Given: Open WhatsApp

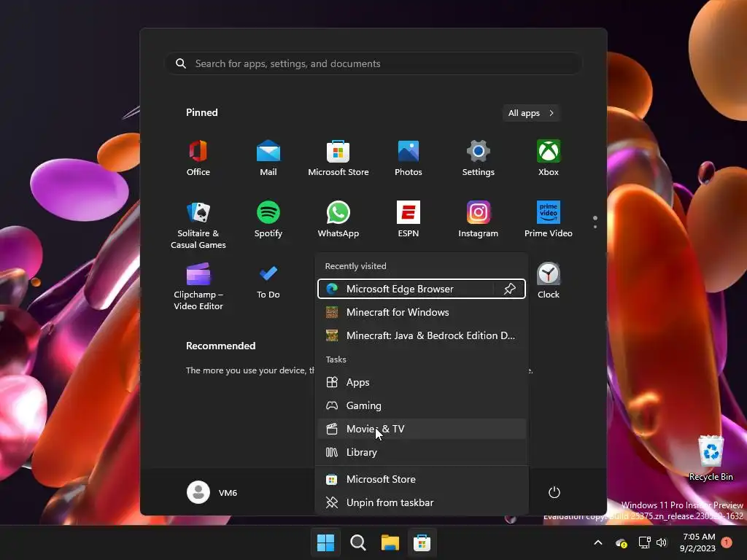Looking at the screenshot, I should click(x=338, y=219).
